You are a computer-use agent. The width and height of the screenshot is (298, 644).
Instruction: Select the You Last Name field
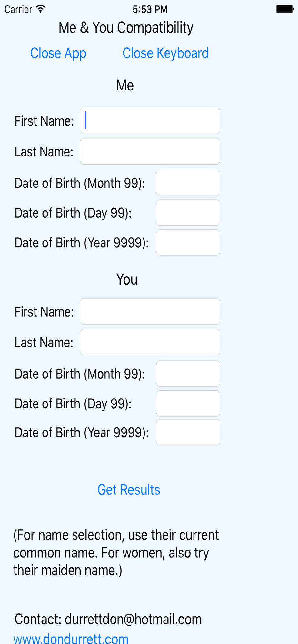click(150, 342)
